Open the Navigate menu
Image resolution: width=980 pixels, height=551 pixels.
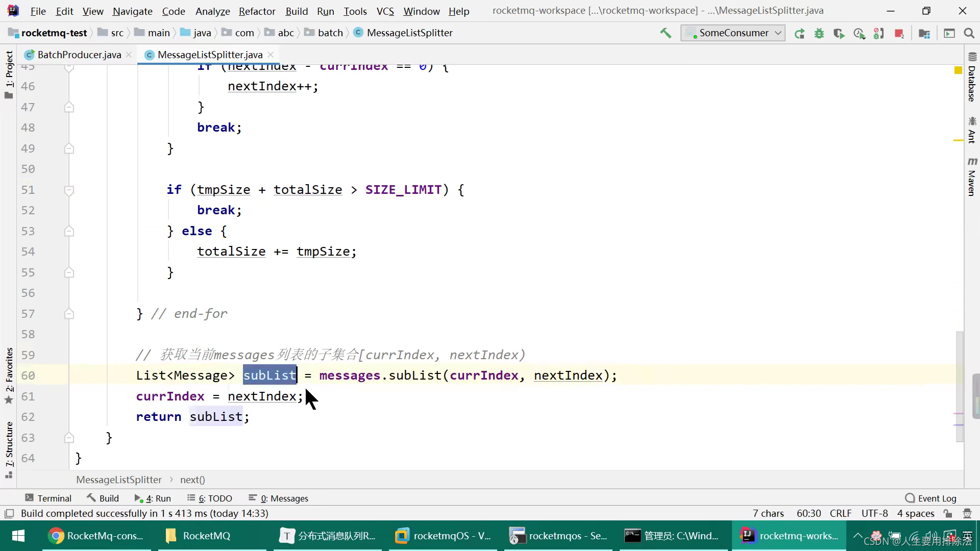point(133,11)
